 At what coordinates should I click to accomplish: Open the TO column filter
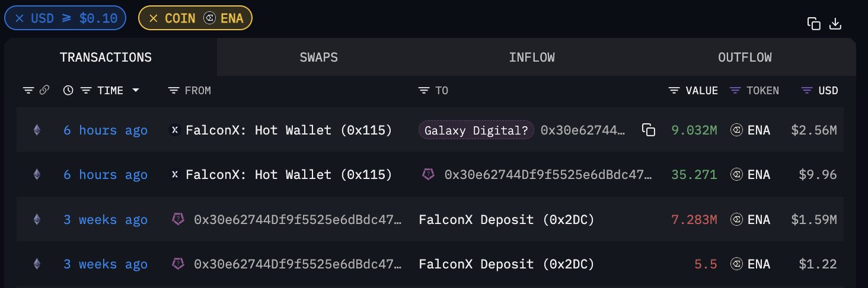(x=424, y=91)
